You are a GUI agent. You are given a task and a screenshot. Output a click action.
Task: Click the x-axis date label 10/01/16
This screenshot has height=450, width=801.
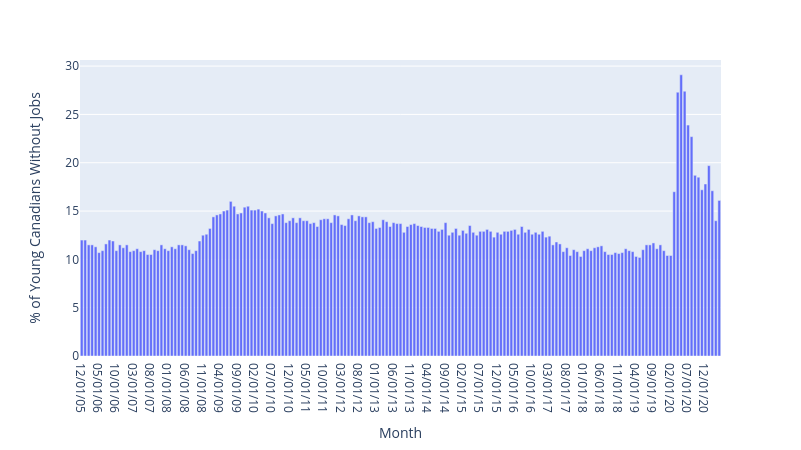click(x=532, y=388)
